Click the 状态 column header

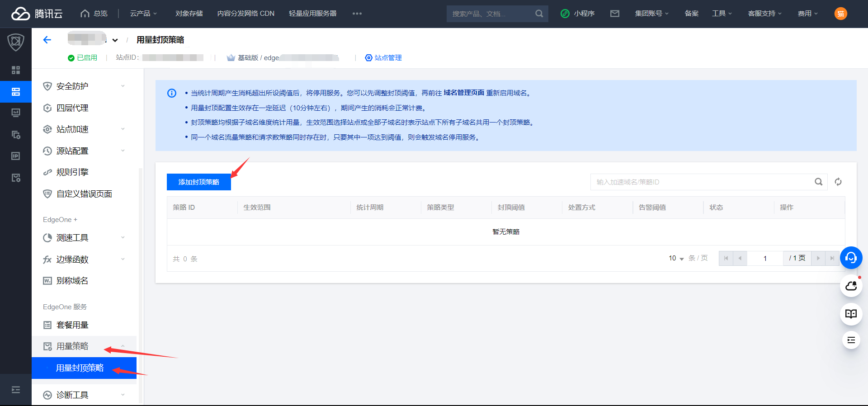click(x=716, y=208)
